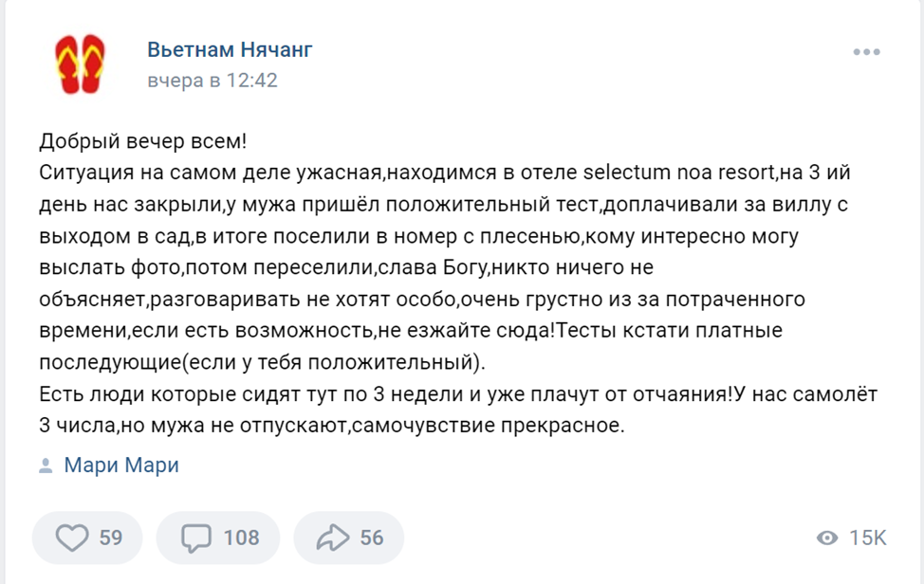Click the phrase "номер с плесенью"
The width and height of the screenshot is (924, 584).
coord(488,236)
